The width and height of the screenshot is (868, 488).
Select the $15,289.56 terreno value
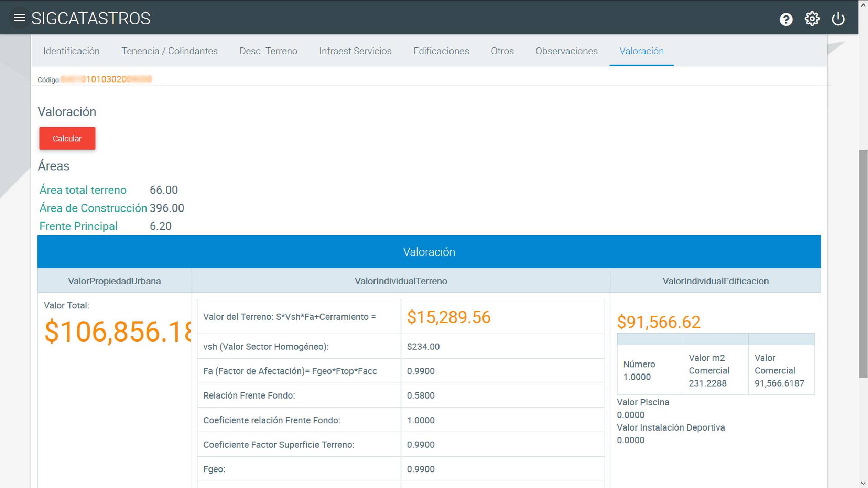(449, 317)
